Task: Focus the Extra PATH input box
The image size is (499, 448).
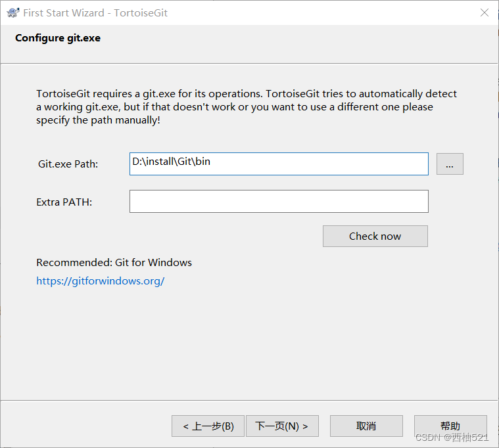Action: coord(279,201)
